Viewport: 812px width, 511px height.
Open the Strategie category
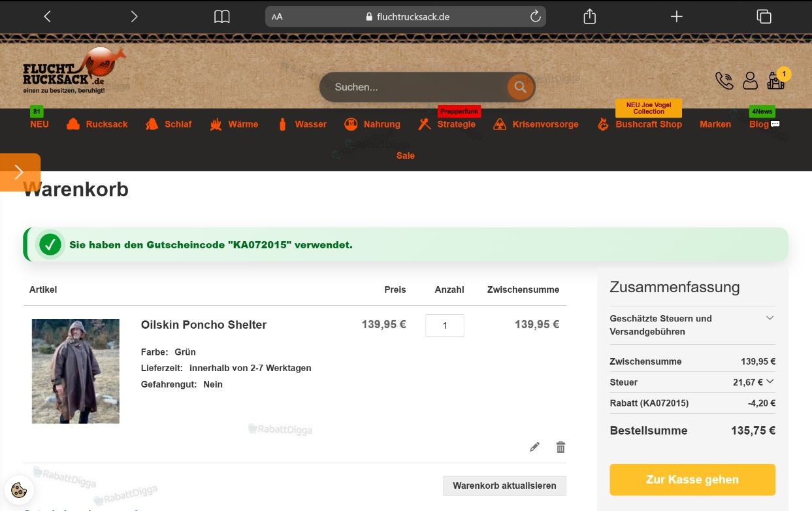click(x=457, y=124)
